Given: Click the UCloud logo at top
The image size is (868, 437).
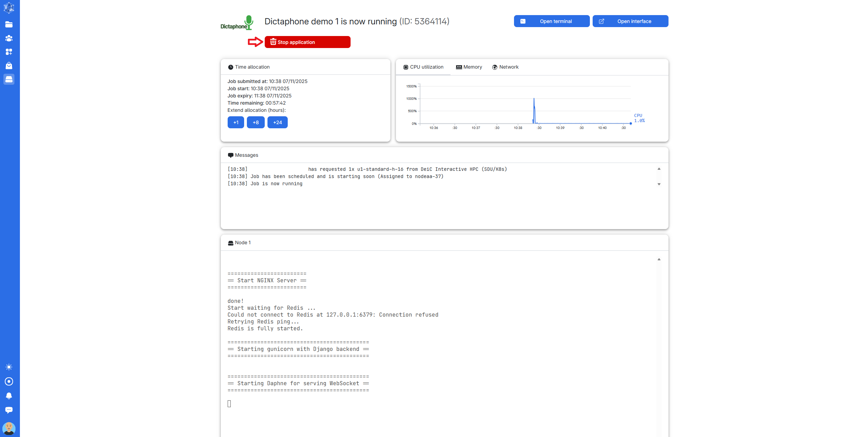Looking at the screenshot, I should 9,8.
